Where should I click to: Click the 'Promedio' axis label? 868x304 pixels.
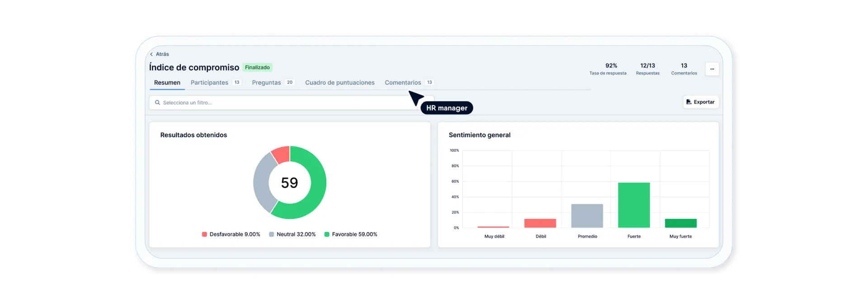[x=587, y=237]
